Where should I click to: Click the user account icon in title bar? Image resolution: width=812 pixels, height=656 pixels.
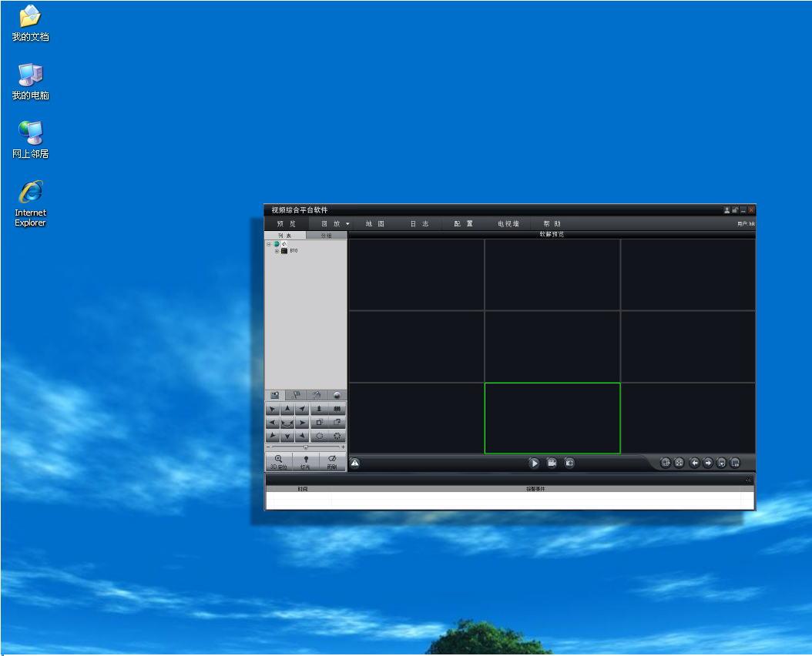[x=726, y=209]
